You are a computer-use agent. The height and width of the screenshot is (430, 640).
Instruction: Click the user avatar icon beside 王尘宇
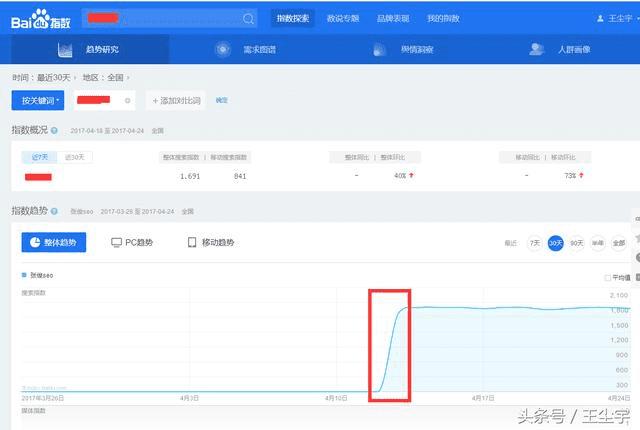click(600, 18)
